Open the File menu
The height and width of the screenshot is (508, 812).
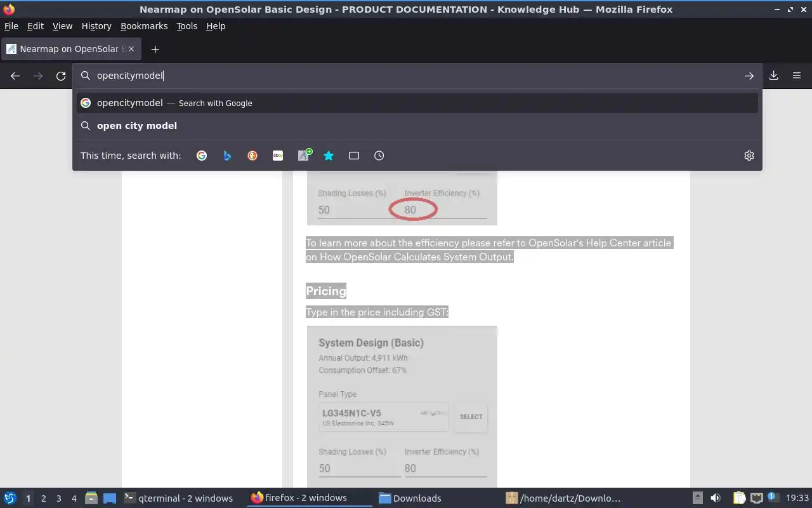11,26
